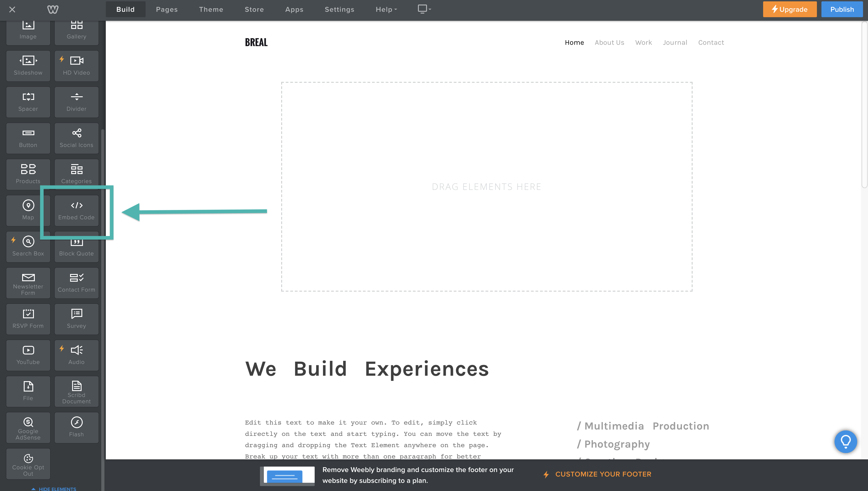Viewport: 868px width, 491px height.
Task: Select the Contact Form element
Action: pyautogui.click(x=77, y=283)
